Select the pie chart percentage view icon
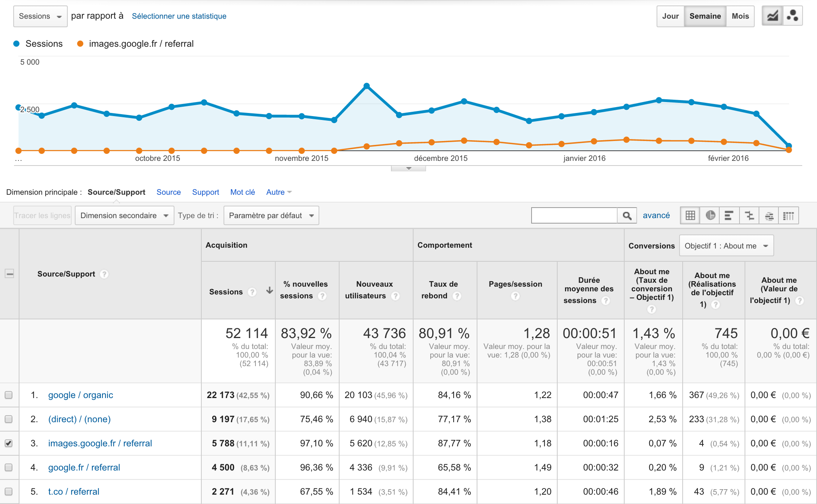Screen dimensions: 817x504 point(710,215)
